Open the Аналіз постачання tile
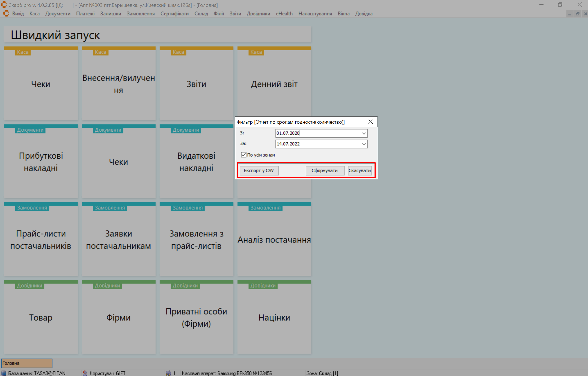Screen dimensions: 588x376 coord(274,240)
